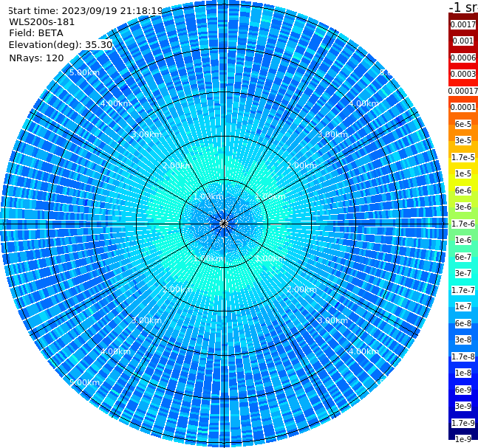The width and height of the screenshot is (478, 448).
Task: Click the 6e-7 colorbar label
Action: tap(463, 257)
